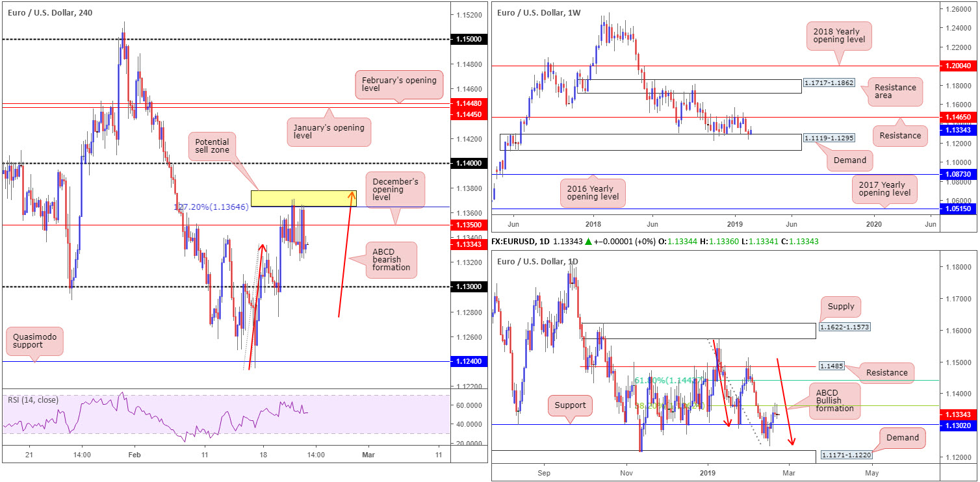Click the 1.1171-1.1220 demand zone label

pyautogui.click(x=847, y=456)
